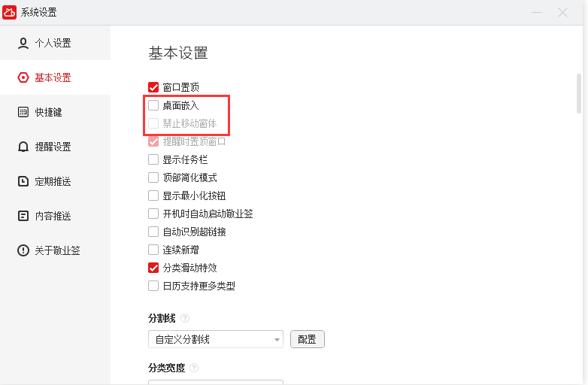Click the help icon beside 分类宽度

194,368
